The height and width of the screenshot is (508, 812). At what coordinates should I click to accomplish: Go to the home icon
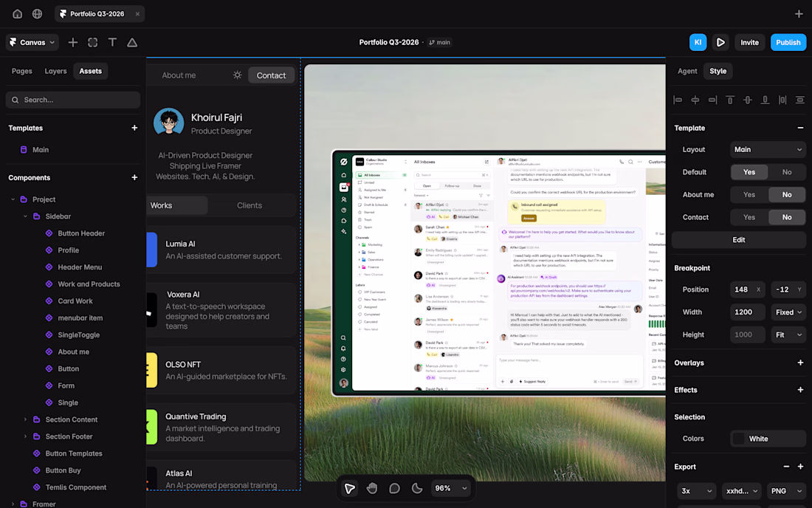[17, 14]
